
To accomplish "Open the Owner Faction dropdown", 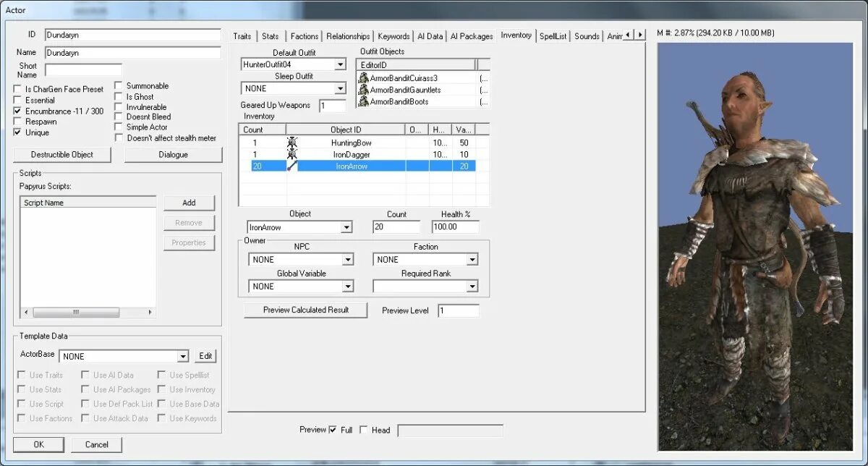I will tap(472, 260).
